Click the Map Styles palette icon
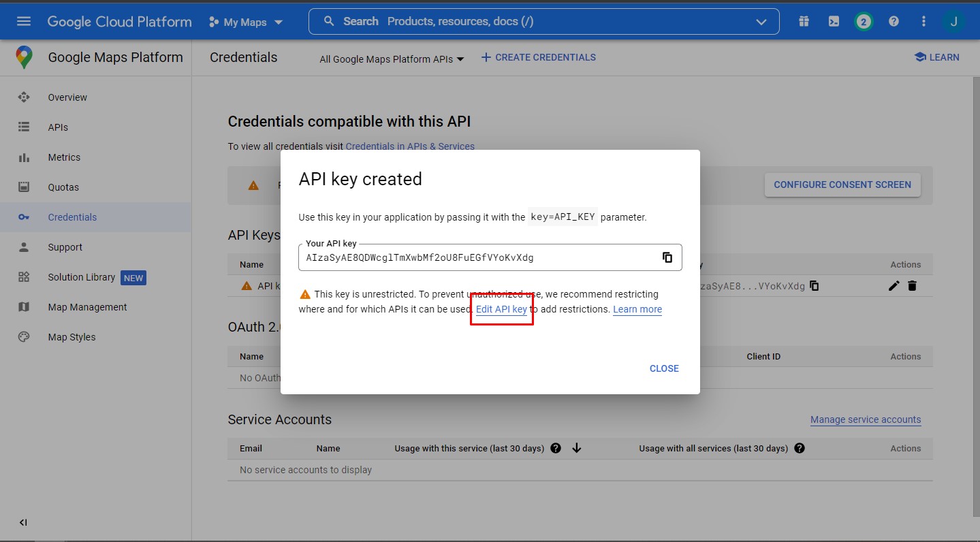The width and height of the screenshot is (980, 542). (24, 337)
